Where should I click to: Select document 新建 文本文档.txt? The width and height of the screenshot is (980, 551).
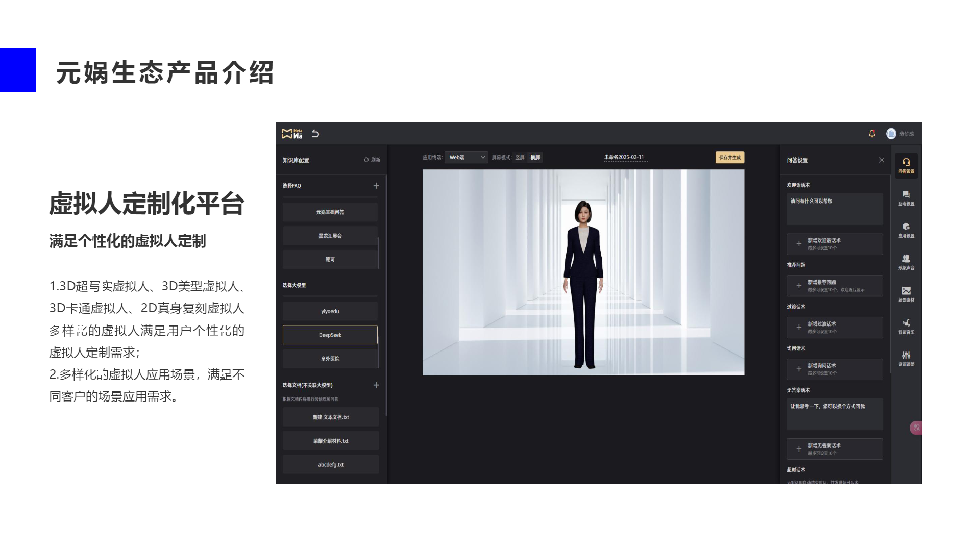[x=331, y=417]
